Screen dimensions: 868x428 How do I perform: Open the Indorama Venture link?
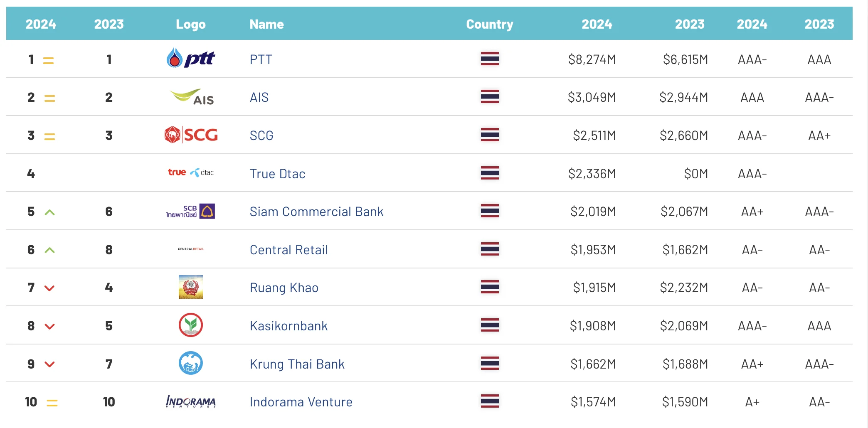(301, 402)
